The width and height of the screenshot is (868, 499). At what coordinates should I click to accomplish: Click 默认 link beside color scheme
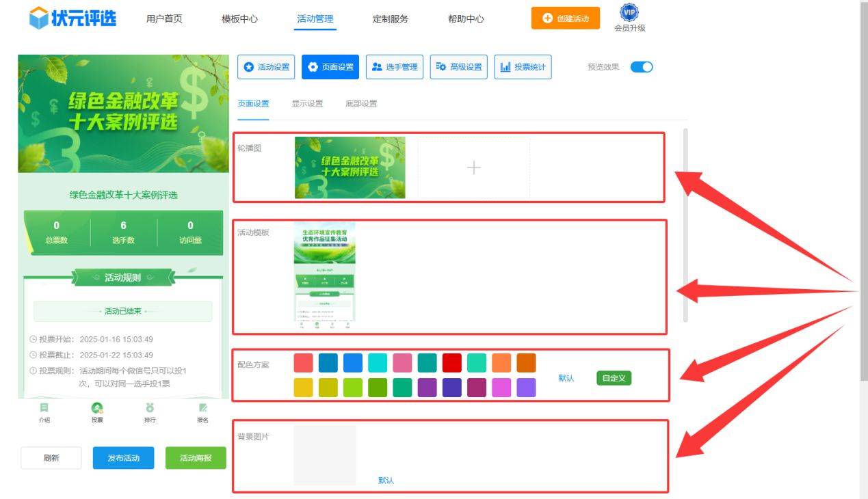[x=566, y=378]
